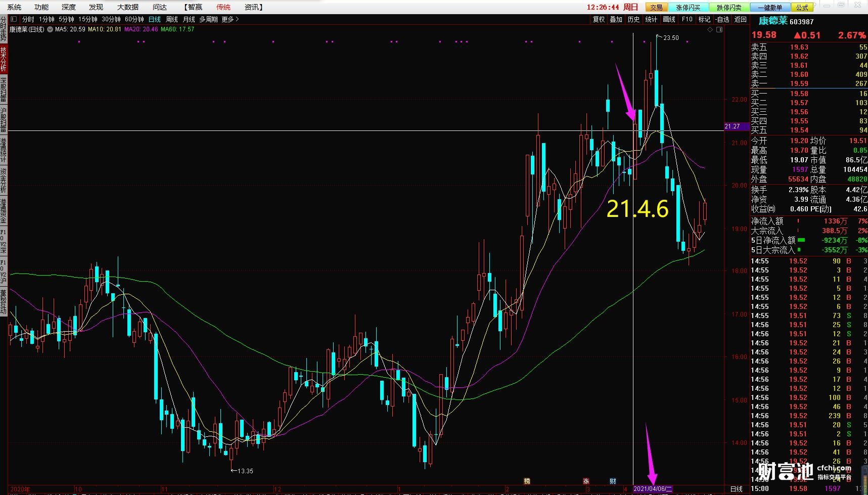Image resolution: width=868 pixels, height=495 pixels.
Task: Click the 公式 formula button
Action: pyautogui.click(x=802, y=7)
